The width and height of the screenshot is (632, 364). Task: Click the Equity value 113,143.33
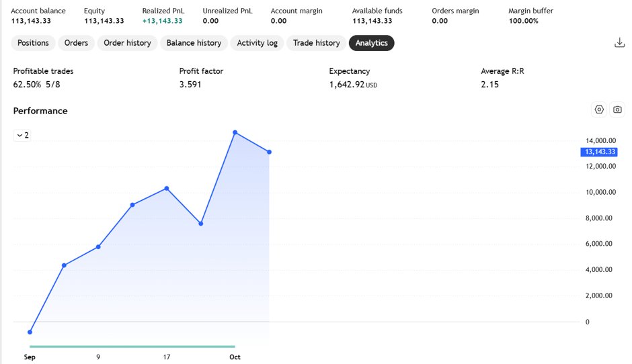[104, 21]
